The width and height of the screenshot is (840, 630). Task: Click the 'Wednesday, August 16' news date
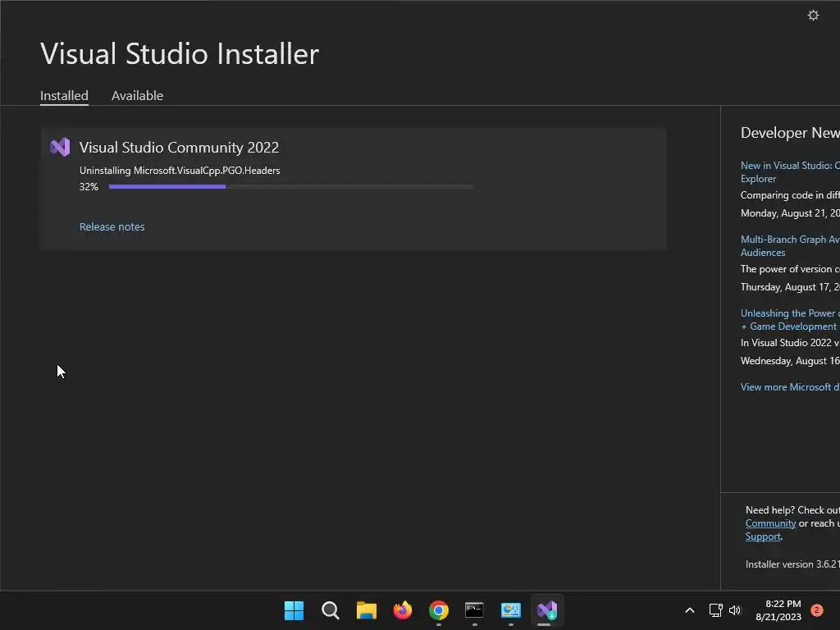click(x=790, y=361)
